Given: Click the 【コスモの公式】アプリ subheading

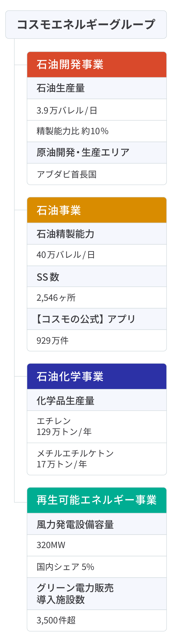Looking at the screenshot, I should [97, 319].
